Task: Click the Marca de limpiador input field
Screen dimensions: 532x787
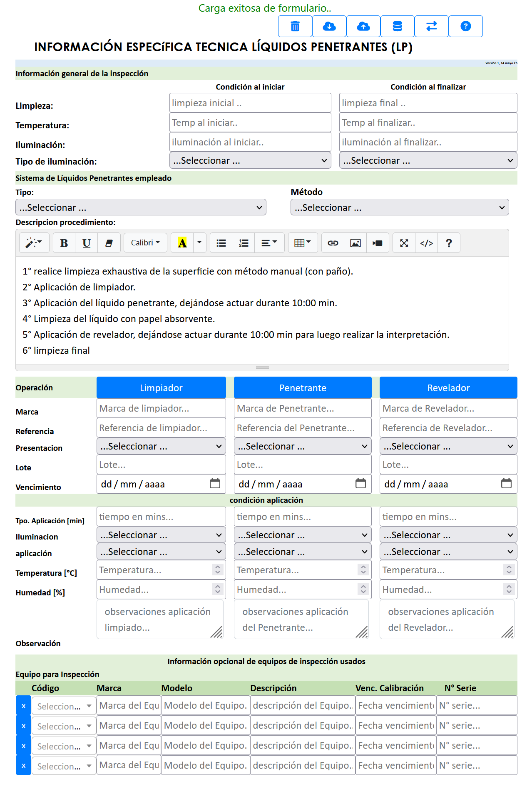Action: click(x=161, y=408)
